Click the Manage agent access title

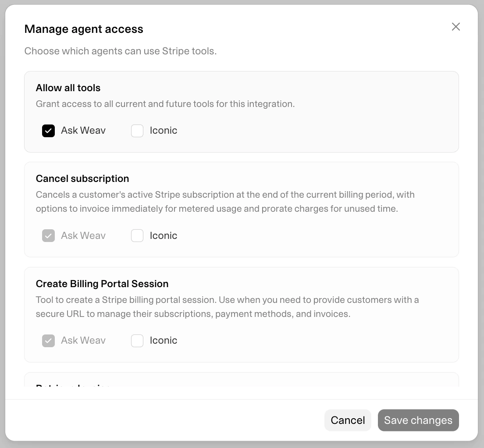tap(84, 29)
